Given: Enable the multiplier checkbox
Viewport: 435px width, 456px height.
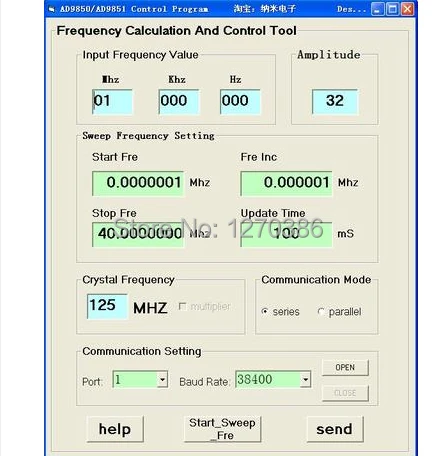Looking at the screenshot, I should (182, 306).
